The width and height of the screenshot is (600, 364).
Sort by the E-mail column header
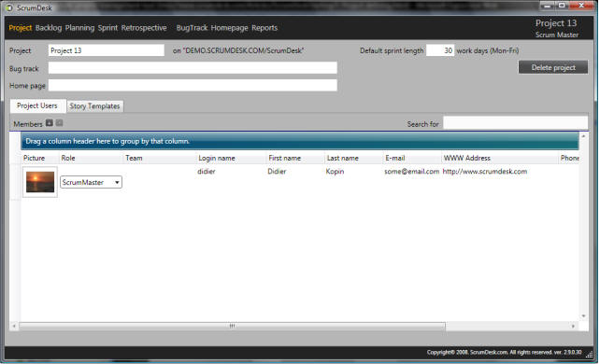[412, 158]
